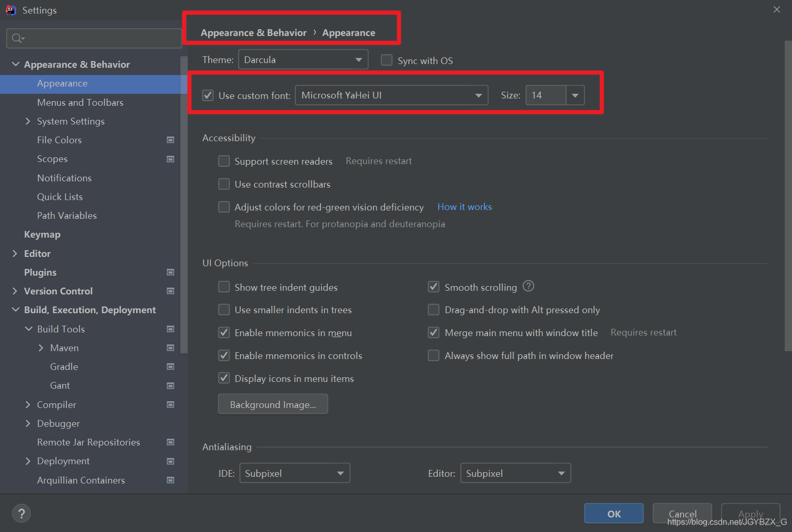
Task: Uncheck Merge main menu with window title
Action: [433, 332]
